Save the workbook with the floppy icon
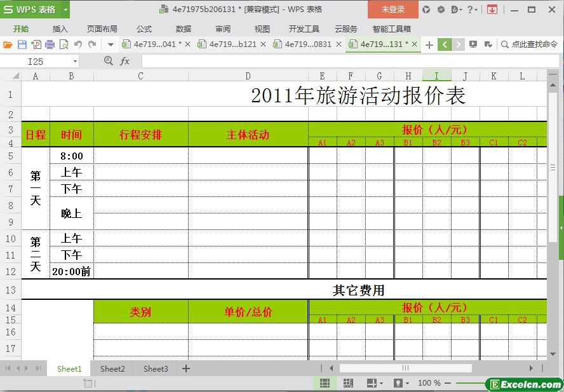This screenshot has height=392, width=564. 22,44
